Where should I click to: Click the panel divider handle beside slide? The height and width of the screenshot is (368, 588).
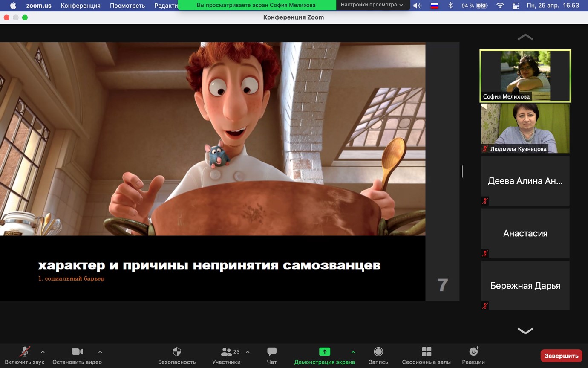[x=462, y=171]
